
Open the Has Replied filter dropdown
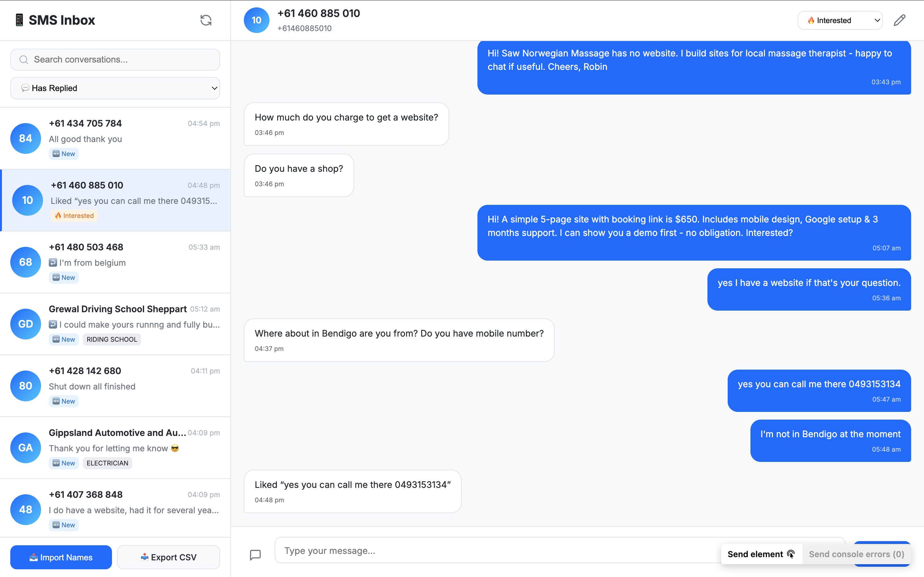115,88
